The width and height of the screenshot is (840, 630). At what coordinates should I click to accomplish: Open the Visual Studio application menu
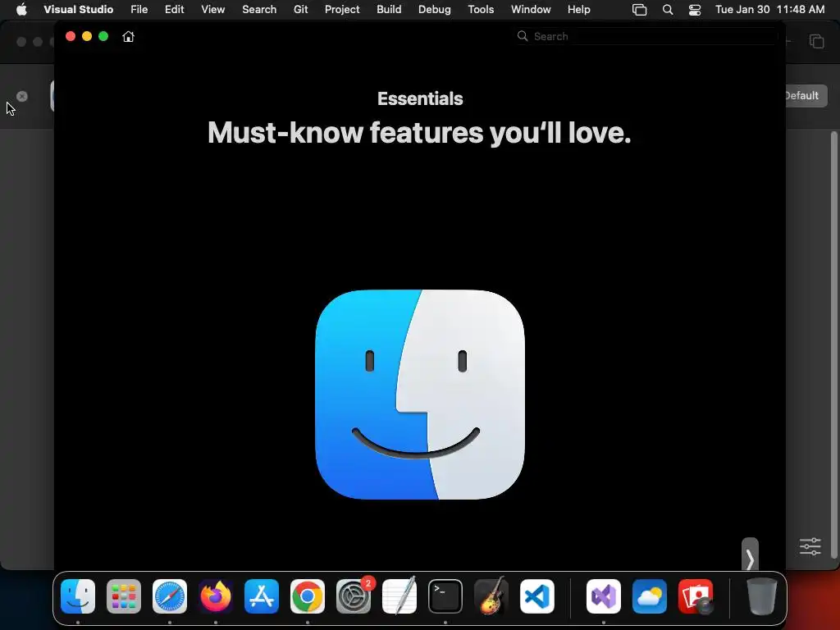78,9
